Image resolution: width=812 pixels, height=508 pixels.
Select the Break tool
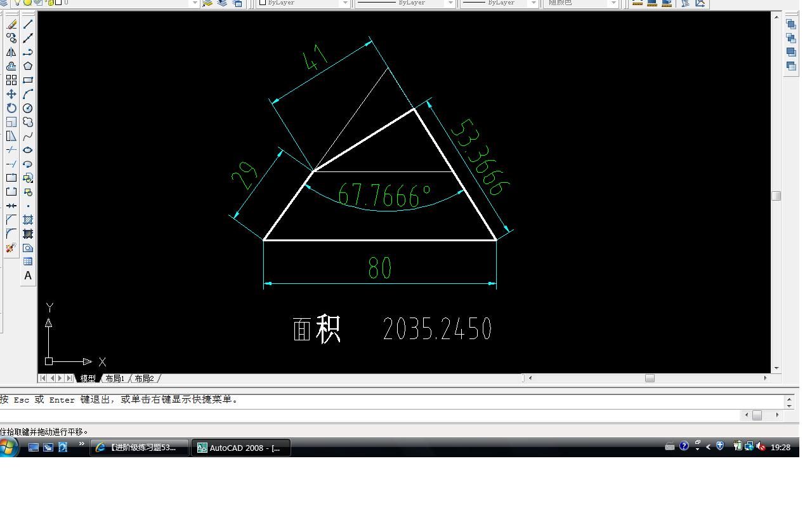click(x=11, y=192)
